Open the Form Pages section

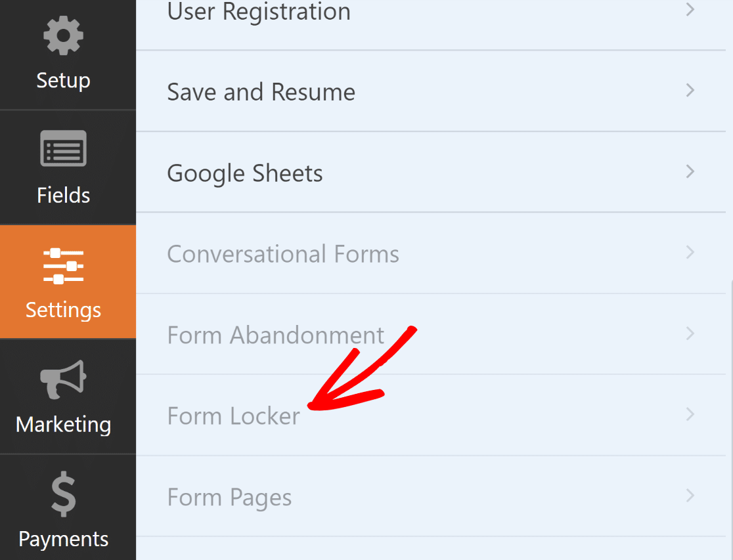point(431,496)
